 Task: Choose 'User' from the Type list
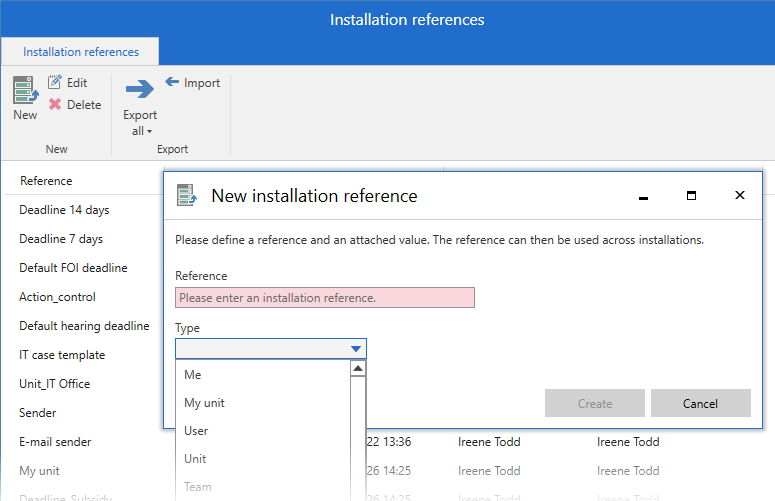coord(196,431)
